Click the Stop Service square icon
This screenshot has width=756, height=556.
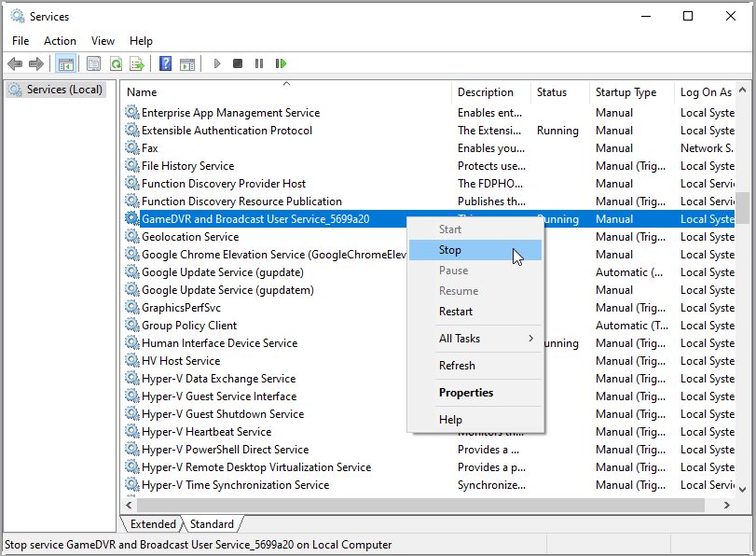(237, 63)
